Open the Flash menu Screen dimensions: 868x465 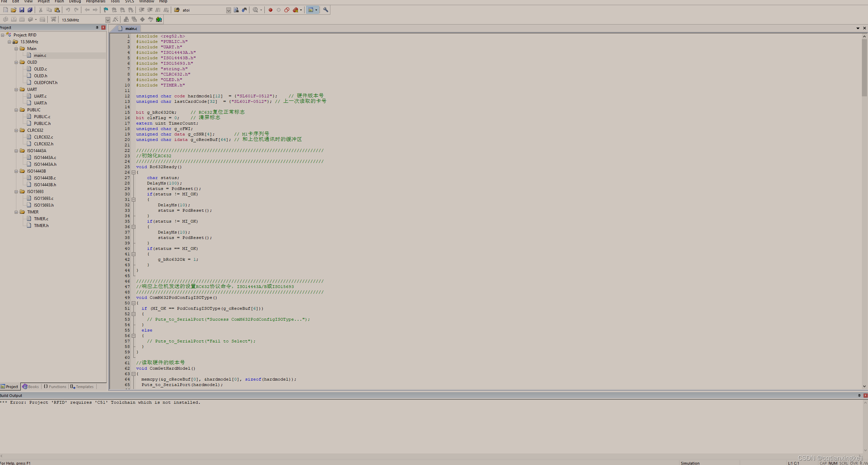tap(59, 1)
